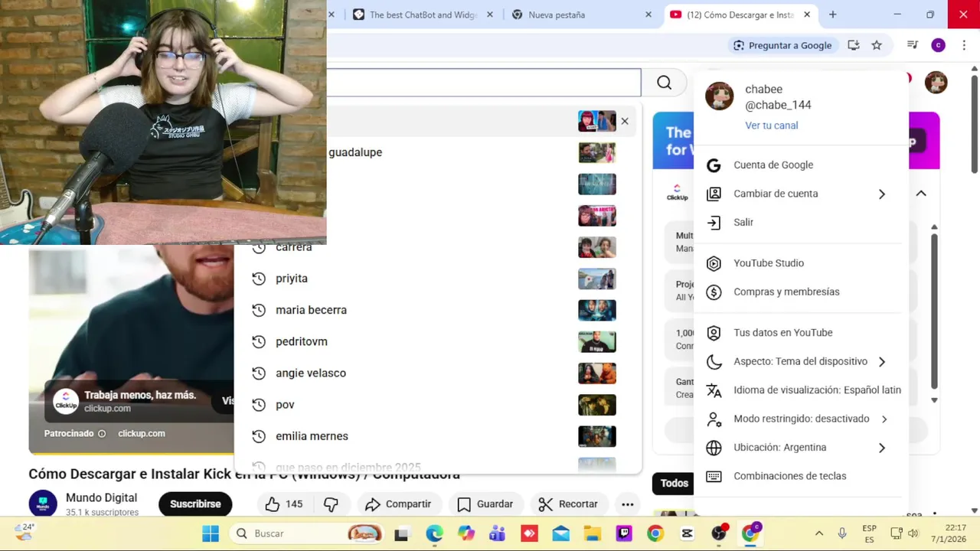This screenshot has height=551, width=980.
Task: Open the Mundo Digital channel name
Action: (x=101, y=497)
